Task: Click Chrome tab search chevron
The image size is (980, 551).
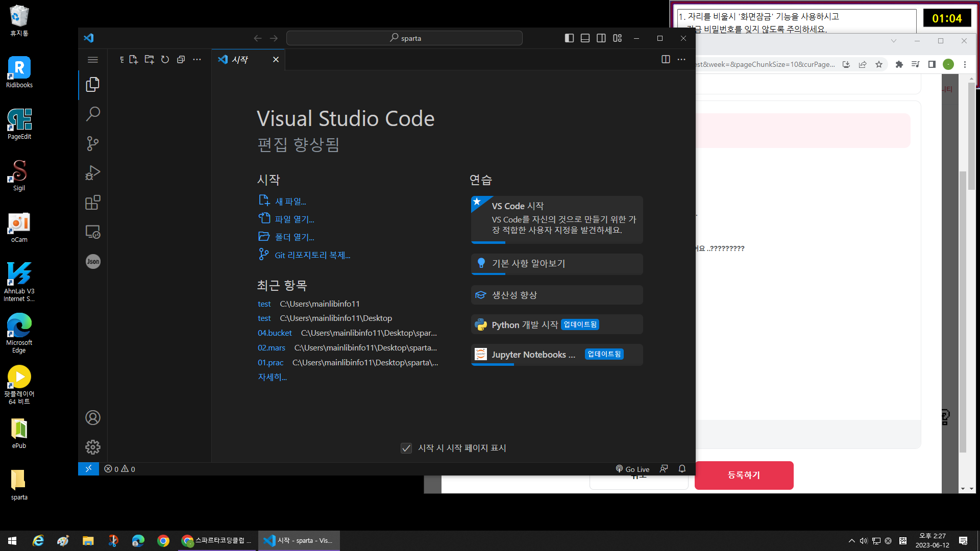Action: [x=894, y=41]
